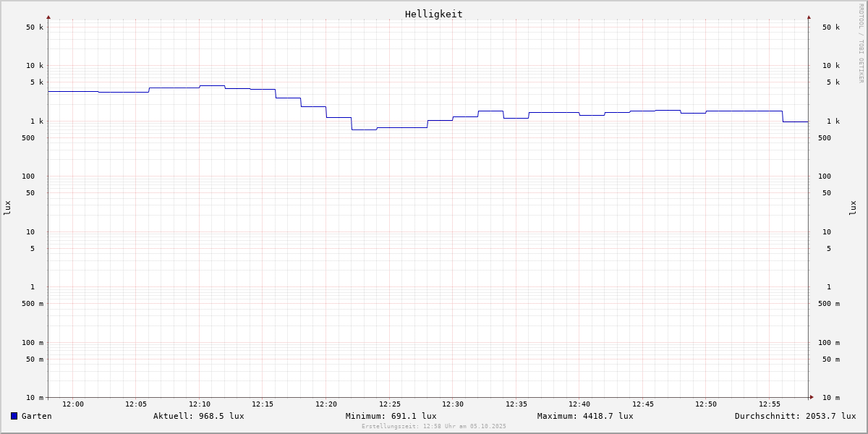The height and width of the screenshot is (434, 868).
Task: Select the 12:30 time axis label
Action: click(453, 404)
